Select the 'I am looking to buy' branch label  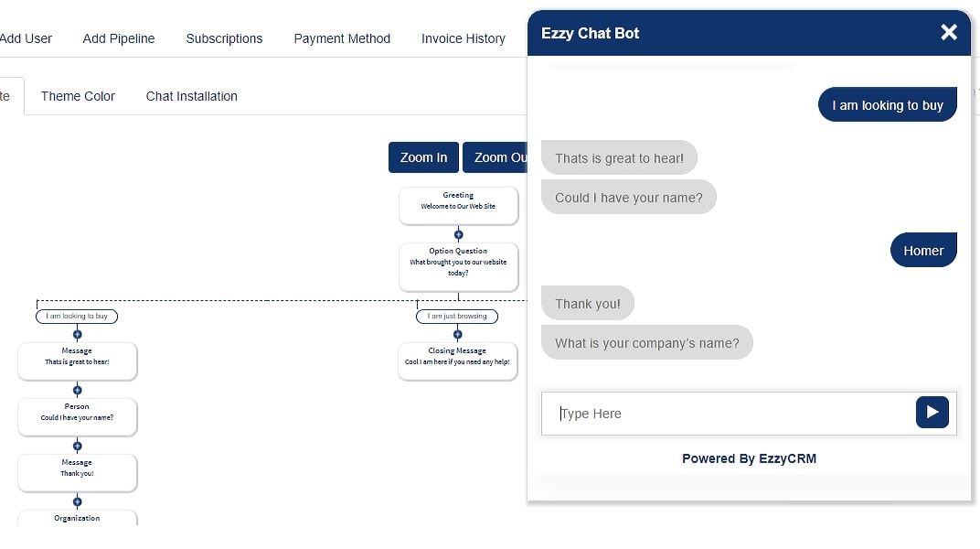tap(77, 316)
